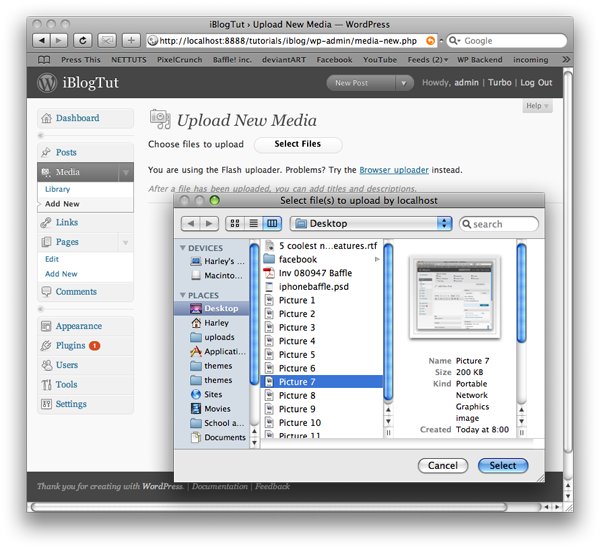This screenshot has width=600, height=549.
Task: Open the New Post dropdown arrow
Action: (x=404, y=83)
